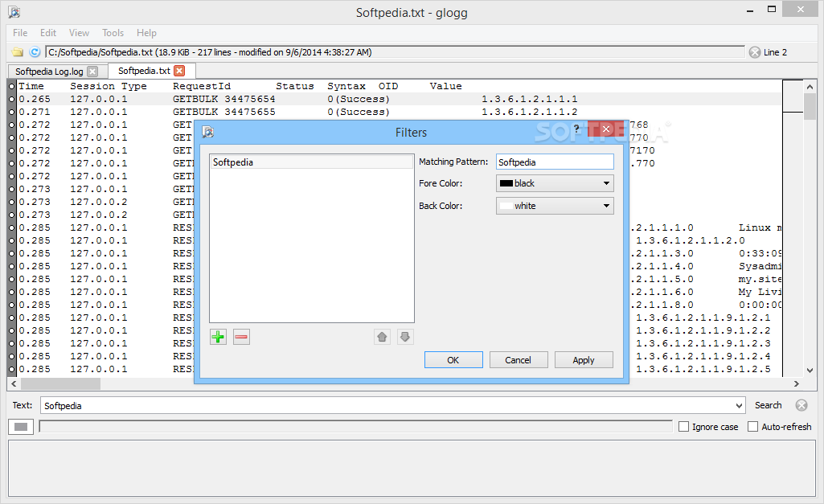Toggle mark bullet on 0.265 line
This screenshot has width=824, height=504.
(x=11, y=99)
